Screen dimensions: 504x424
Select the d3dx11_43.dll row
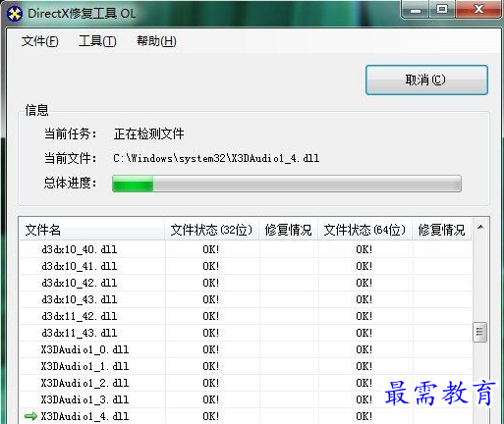(246, 333)
